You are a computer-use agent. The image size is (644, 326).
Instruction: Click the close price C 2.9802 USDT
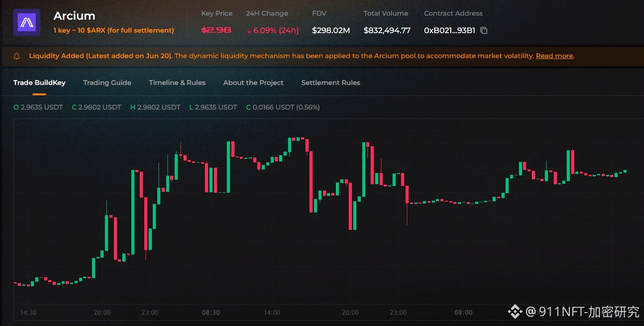[x=97, y=107]
